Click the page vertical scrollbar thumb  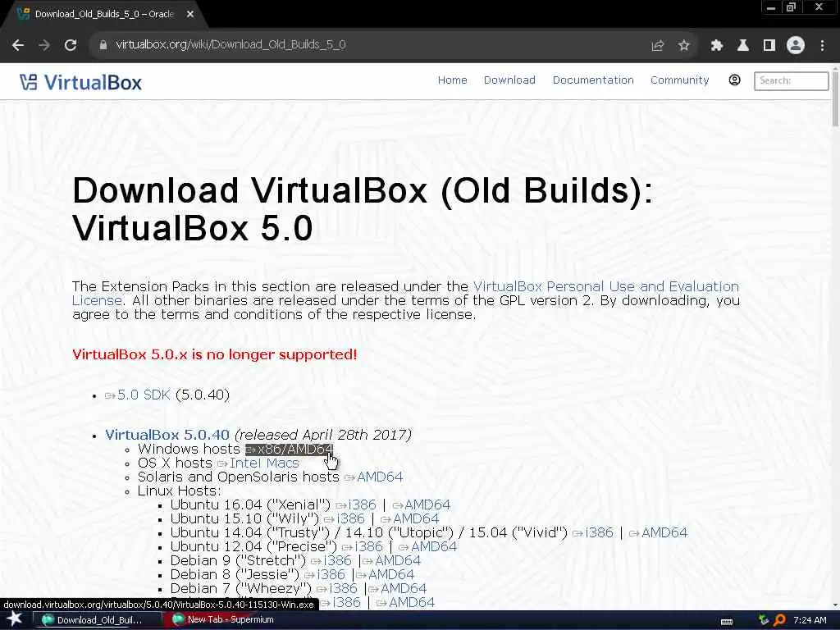click(835, 98)
